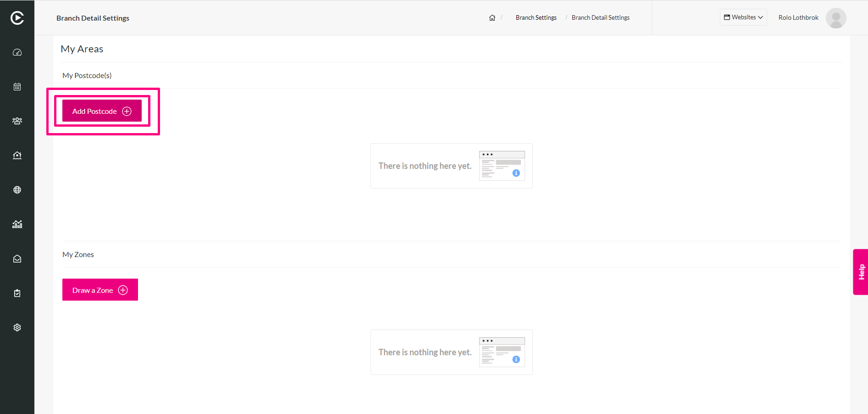The width and height of the screenshot is (868, 414).
Task: Click the Branch Detail Settings breadcrumb
Action: pos(600,18)
